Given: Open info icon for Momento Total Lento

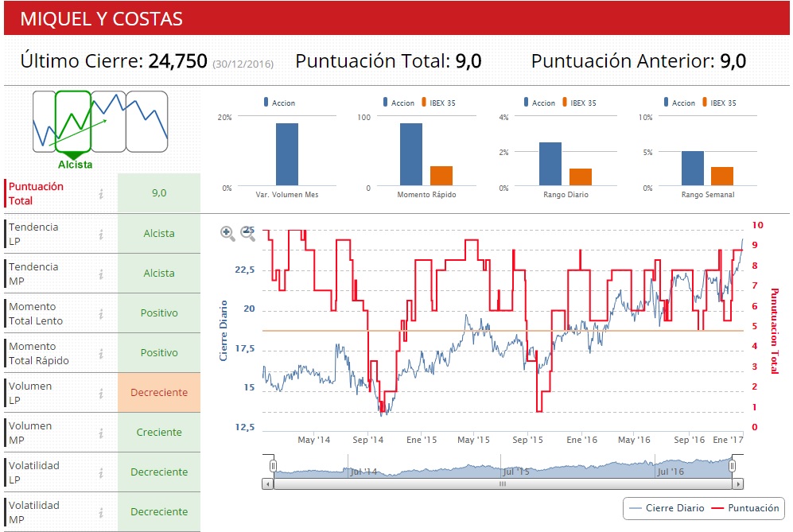Looking at the screenshot, I should (x=101, y=314).
